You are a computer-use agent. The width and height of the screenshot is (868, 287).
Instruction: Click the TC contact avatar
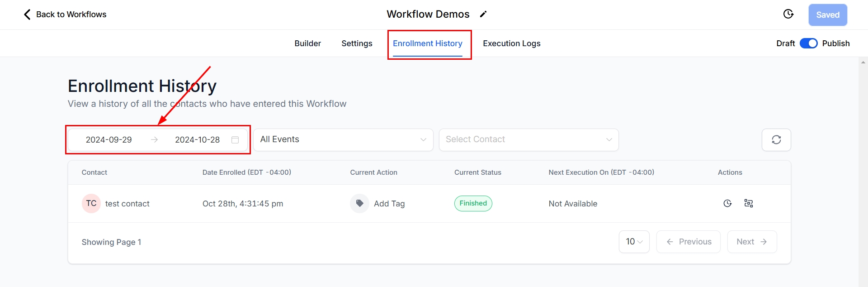[x=91, y=204]
